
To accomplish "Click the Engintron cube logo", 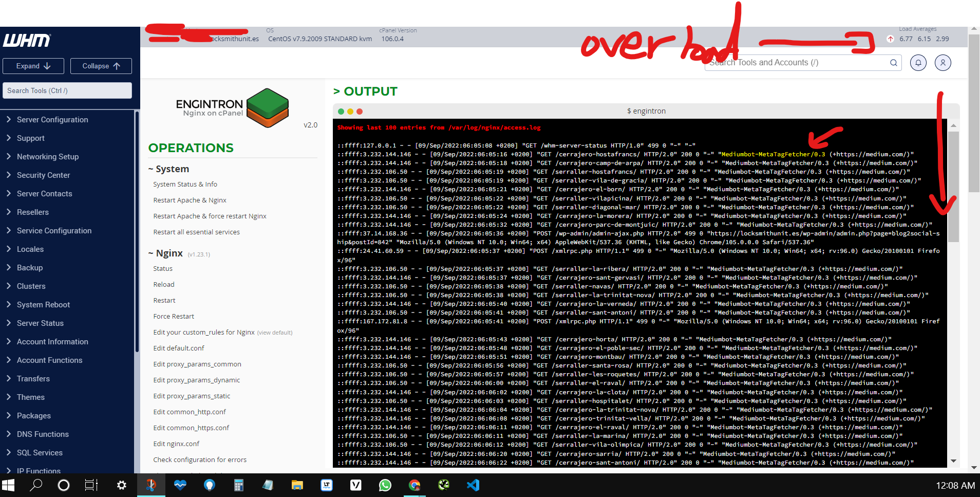I will (x=268, y=108).
